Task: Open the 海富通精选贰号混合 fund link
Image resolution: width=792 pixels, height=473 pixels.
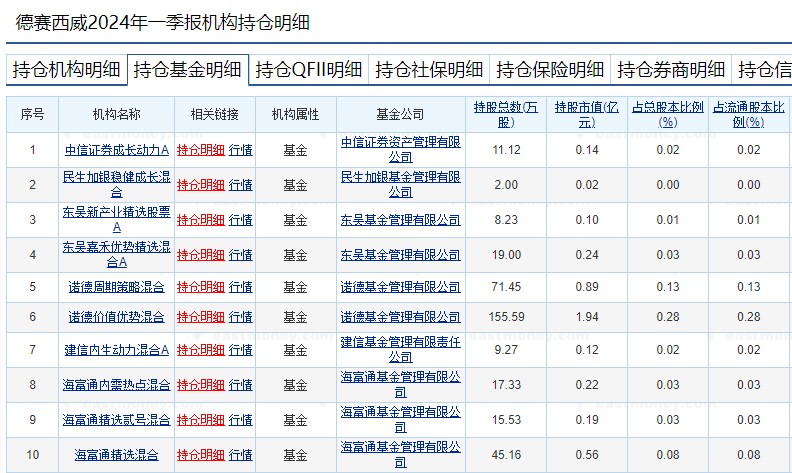Action: point(116,419)
